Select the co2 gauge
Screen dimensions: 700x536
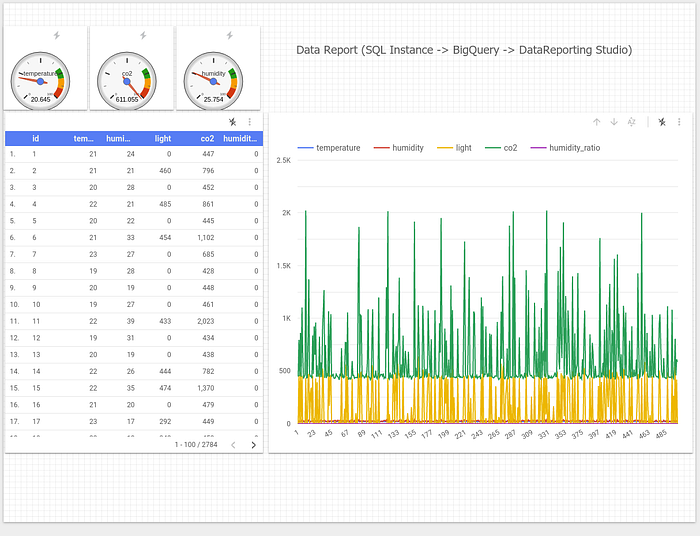point(127,81)
